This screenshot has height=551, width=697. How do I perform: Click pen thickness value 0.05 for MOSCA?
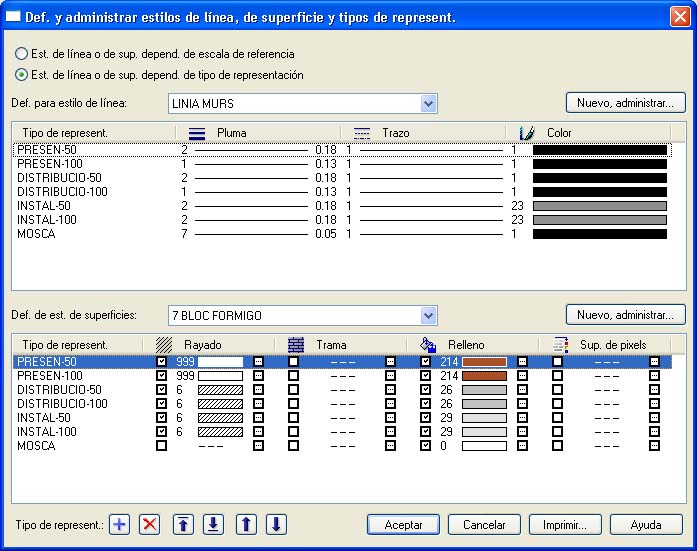pyautogui.click(x=326, y=234)
